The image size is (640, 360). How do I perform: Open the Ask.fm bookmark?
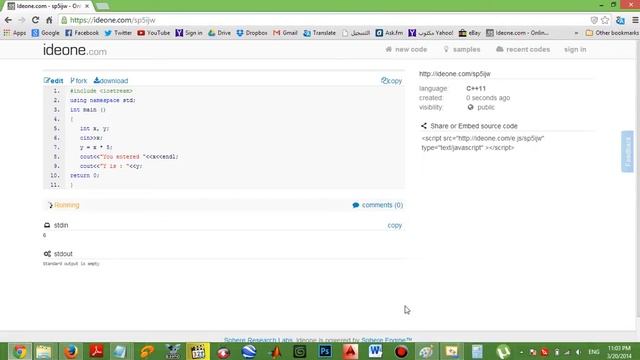[x=389, y=33]
